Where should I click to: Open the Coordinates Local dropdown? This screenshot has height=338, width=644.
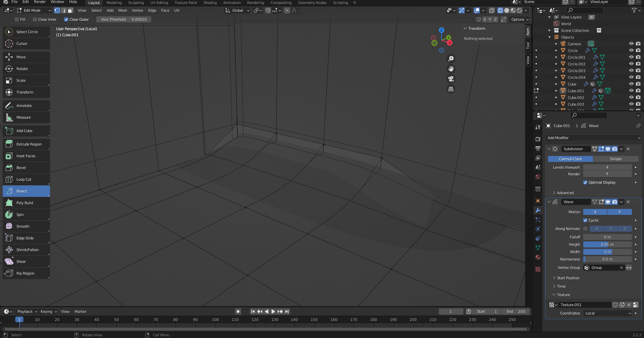[x=608, y=313]
